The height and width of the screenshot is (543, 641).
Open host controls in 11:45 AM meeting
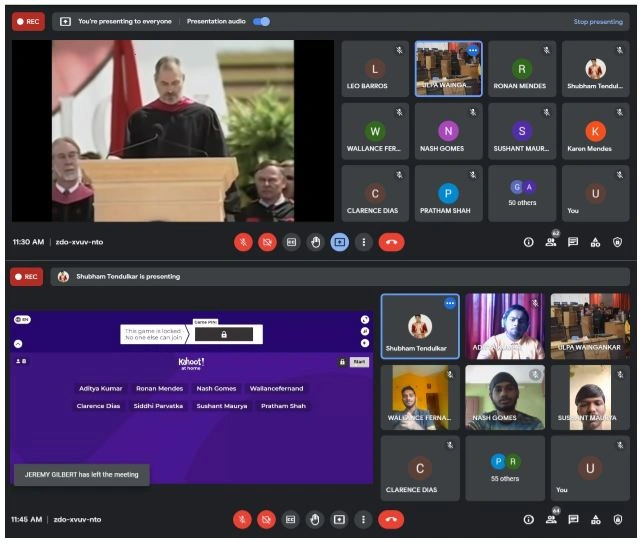618,520
